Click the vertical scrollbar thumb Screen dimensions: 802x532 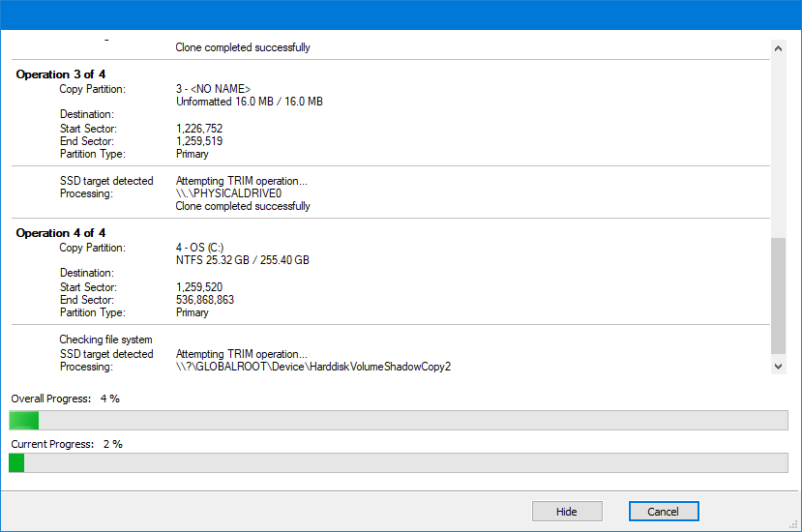(778, 296)
